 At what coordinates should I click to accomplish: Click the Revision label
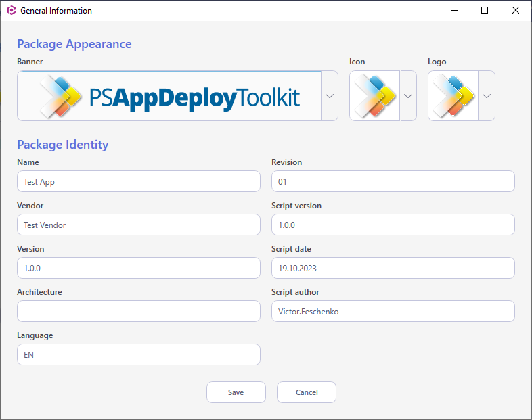coord(287,162)
